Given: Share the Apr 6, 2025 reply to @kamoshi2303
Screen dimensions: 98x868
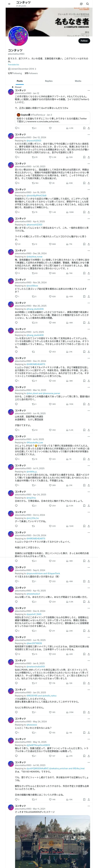Looking at the screenshot, I should pyautogui.click(x=89, y=244).
